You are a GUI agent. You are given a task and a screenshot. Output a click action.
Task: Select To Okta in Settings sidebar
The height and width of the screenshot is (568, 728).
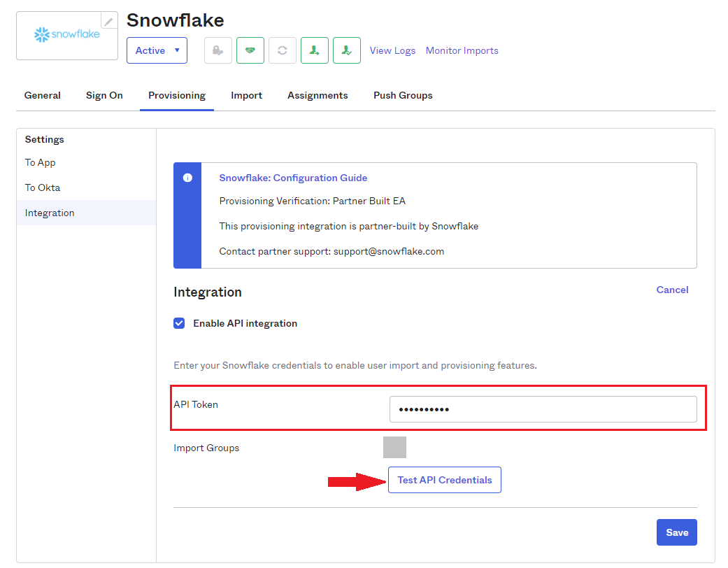click(43, 187)
